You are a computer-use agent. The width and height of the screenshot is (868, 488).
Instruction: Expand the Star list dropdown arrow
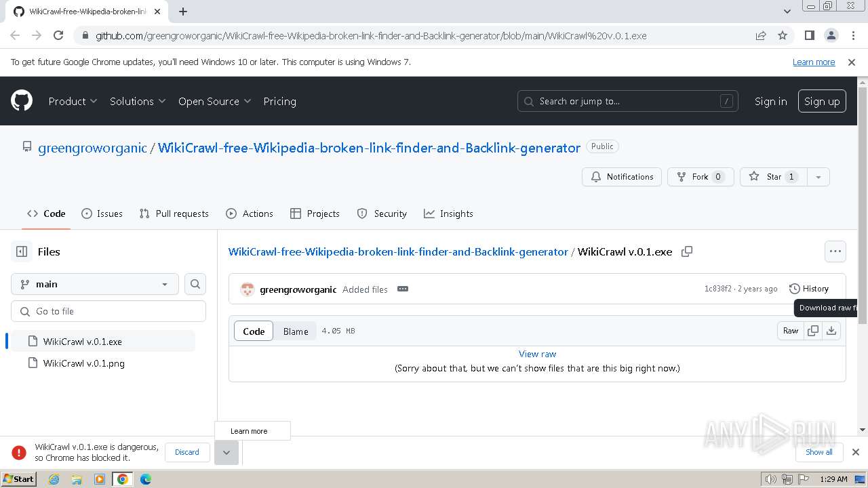818,177
